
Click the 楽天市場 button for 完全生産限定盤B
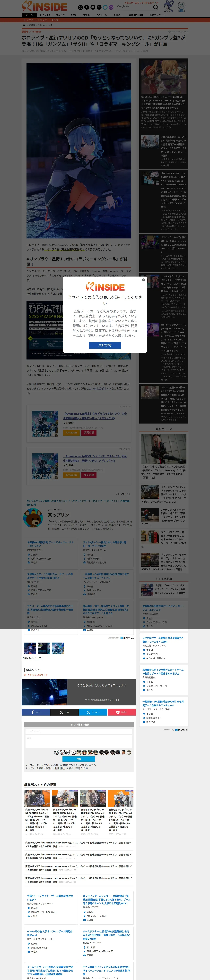[x=88, y=475]
